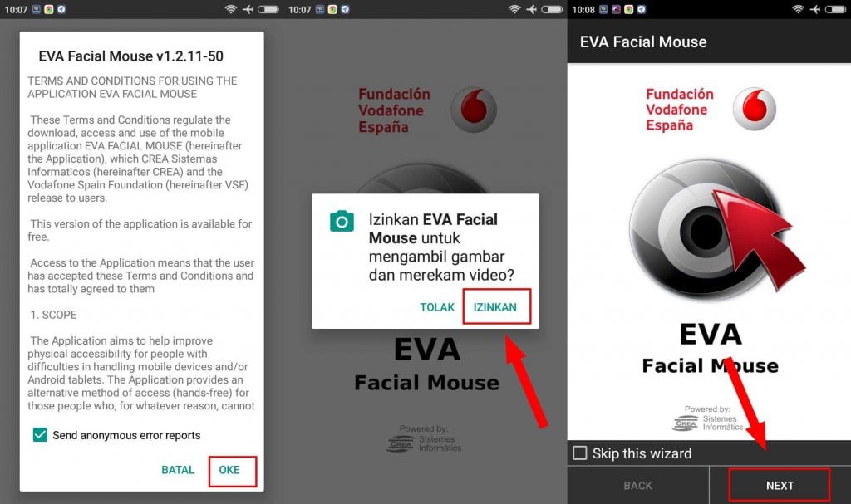
Task: Click 10:08 clock in right status bar
Action: tap(583, 10)
